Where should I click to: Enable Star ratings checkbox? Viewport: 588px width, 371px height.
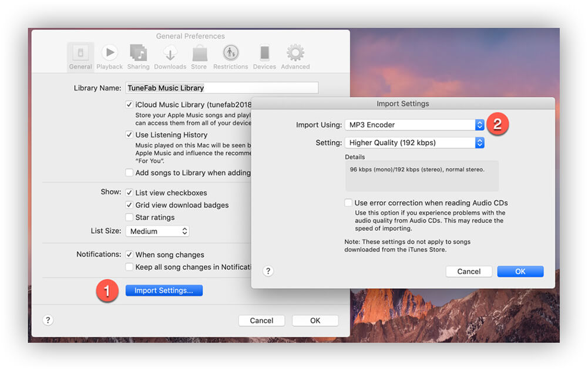click(129, 218)
